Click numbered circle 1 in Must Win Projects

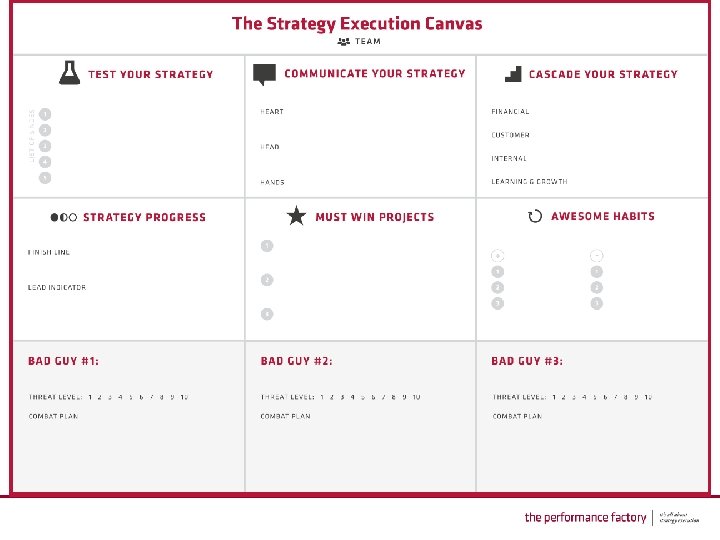[x=266, y=246]
